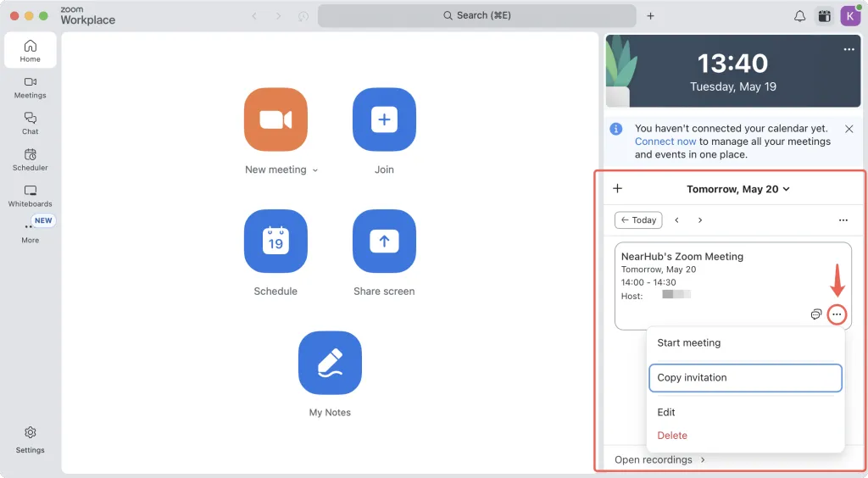Screen dimensions: 868x478
Task: Open the clock banner three-dot menu
Action: point(849,49)
